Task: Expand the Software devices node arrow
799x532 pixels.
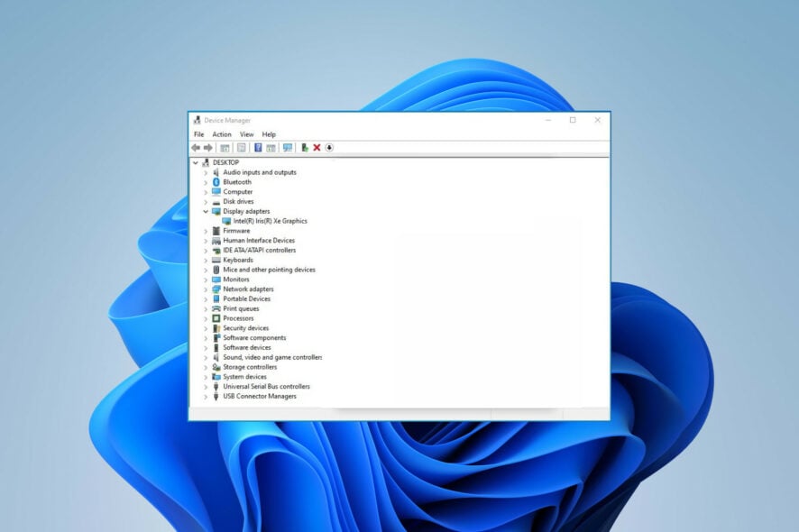Action: pyautogui.click(x=206, y=347)
